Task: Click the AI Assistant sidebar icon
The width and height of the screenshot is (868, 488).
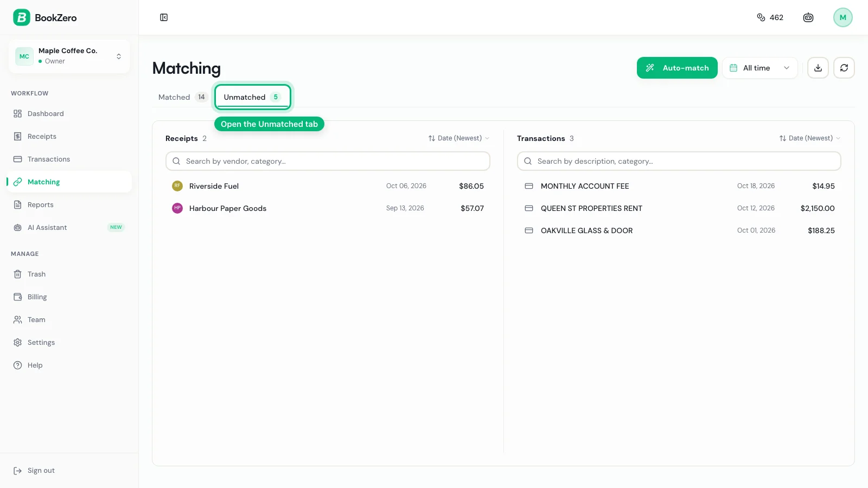Action: (17, 227)
